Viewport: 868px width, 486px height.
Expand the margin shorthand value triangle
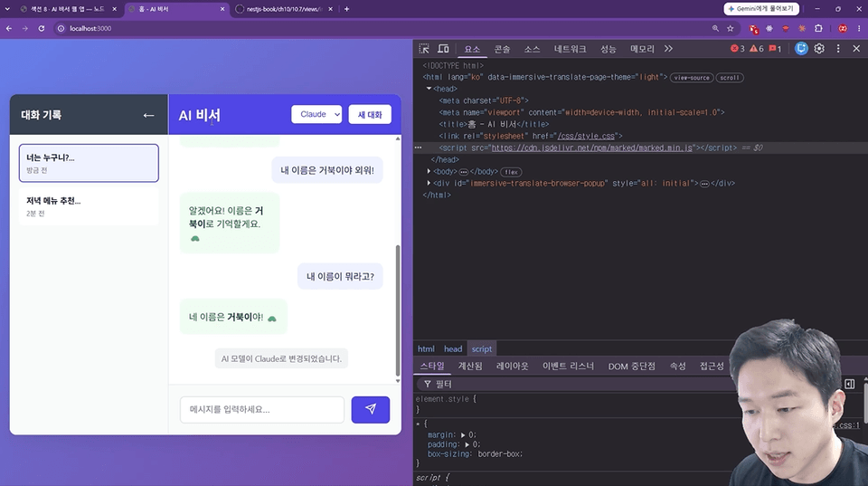coord(463,435)
